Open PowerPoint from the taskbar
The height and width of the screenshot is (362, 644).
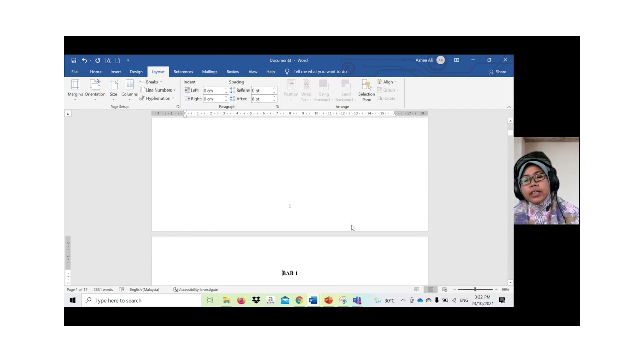(328, 300)
